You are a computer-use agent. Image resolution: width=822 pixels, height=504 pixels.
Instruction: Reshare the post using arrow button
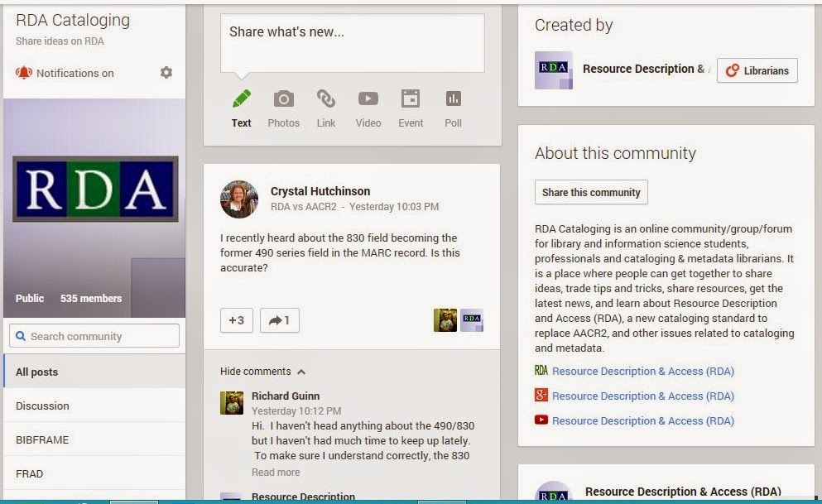pyautogui.click(x=280, y=320)
